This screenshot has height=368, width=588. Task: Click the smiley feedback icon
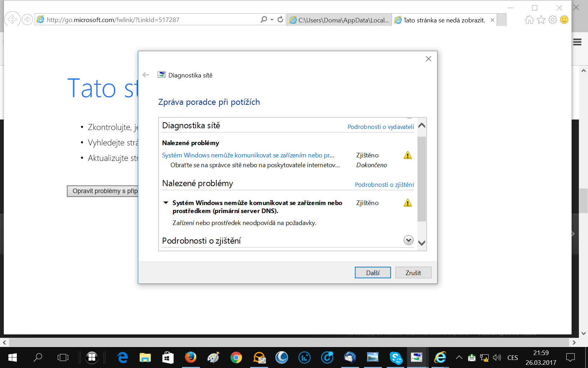[x=564, y=20]
